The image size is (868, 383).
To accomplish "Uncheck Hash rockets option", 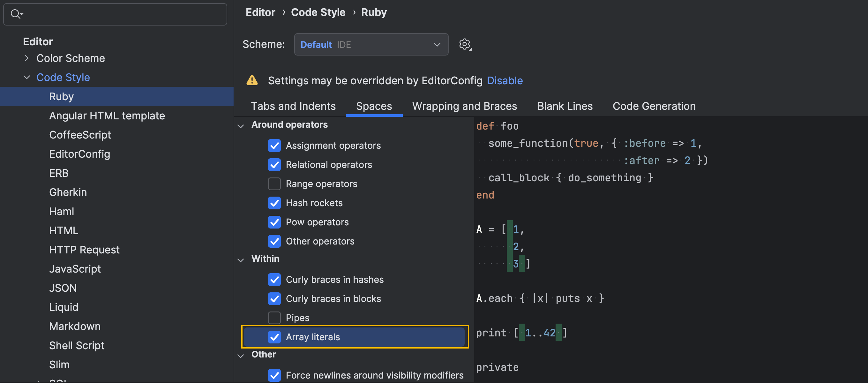I will (274, 203).
